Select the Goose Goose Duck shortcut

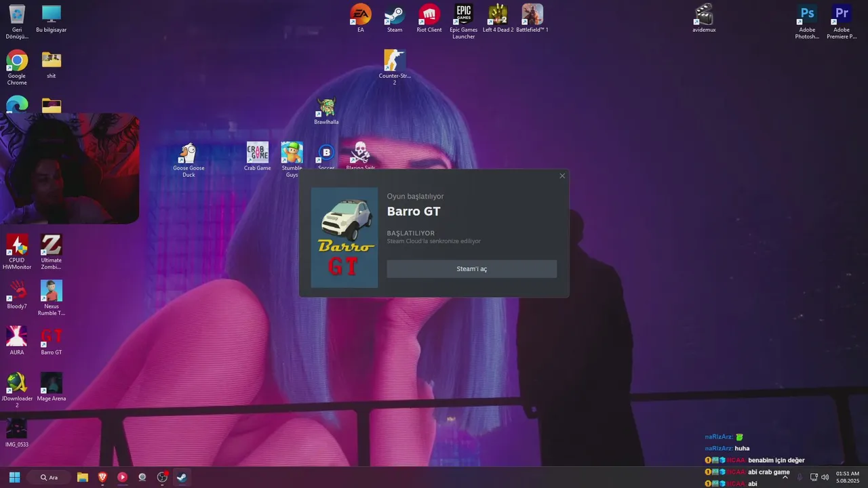tap(189, 160)
